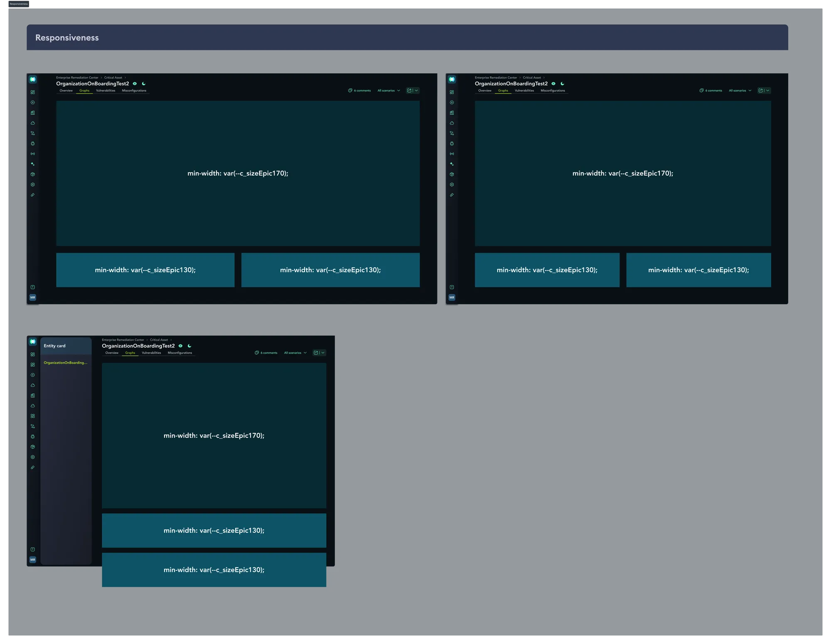Toggle eye visibility icon in left mockup title

135,84
